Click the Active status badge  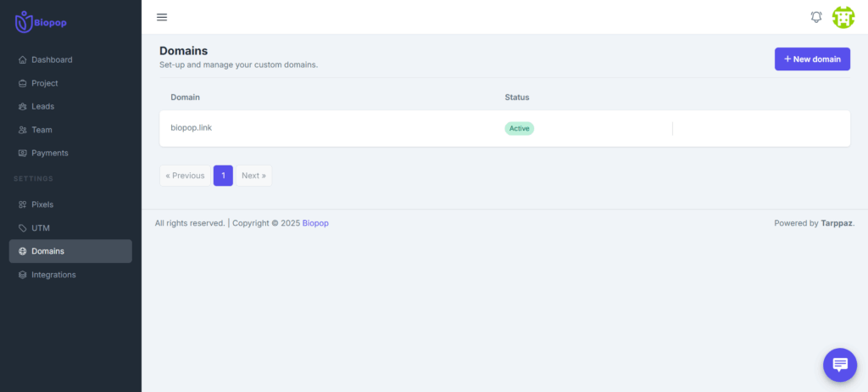pyautogui.click(x=520, y=129)
